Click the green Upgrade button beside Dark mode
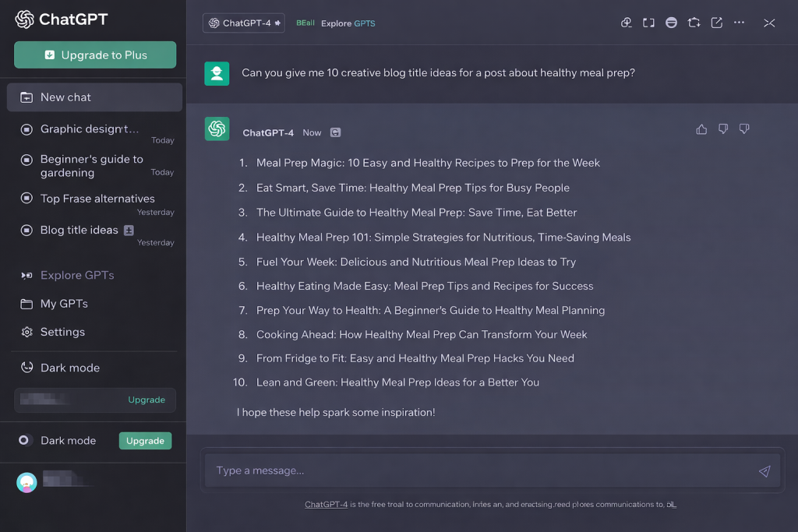This screenshot has width=798, height=532. (145, 441)
